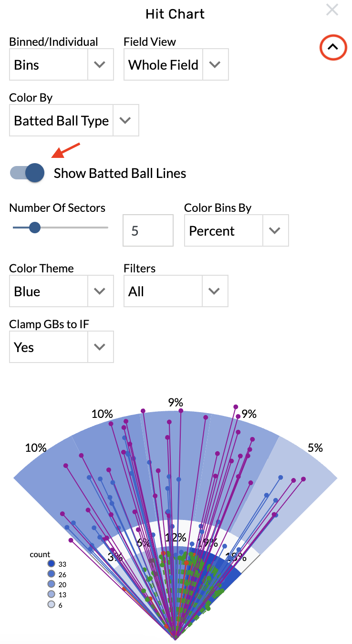Screen dimensions: 352x644
Task: Open the Binned/Individual dropdown
Action: pos(61,64)
